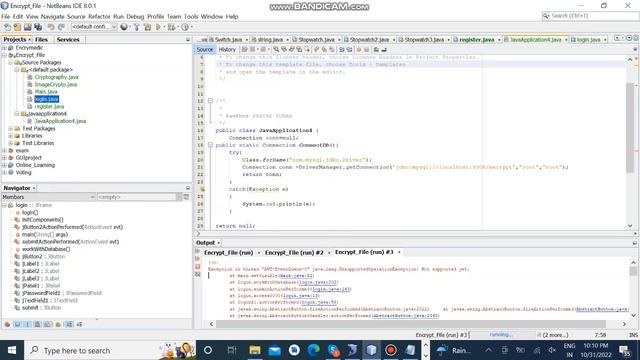640x360 pixels.
Task: Expand the GUIproject node
Action: pyautogui.click(x=4, y=158)
